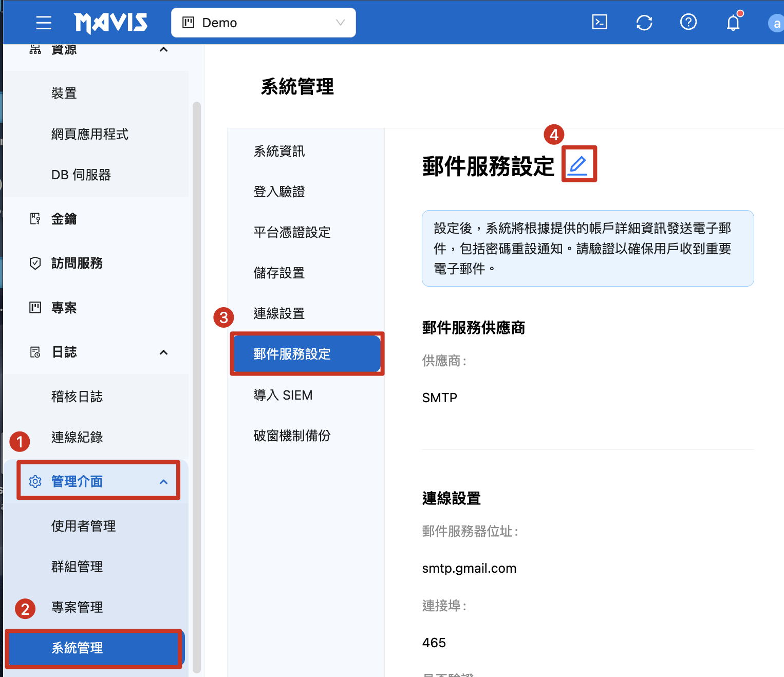Image resolution: width=784 pixels, height=677 pixels.
Task: Select 訪問服務 in the sidebar
Action: (x=77, y=263)
